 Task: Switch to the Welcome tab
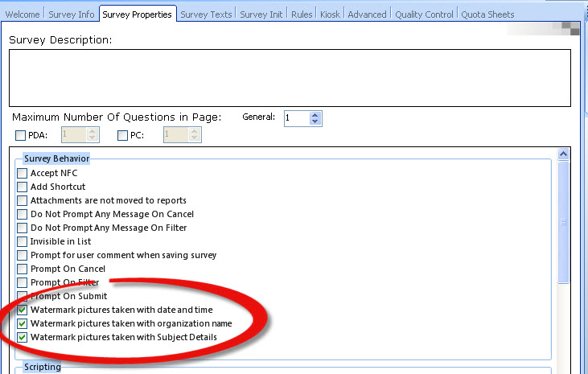(x=23, y=14)
